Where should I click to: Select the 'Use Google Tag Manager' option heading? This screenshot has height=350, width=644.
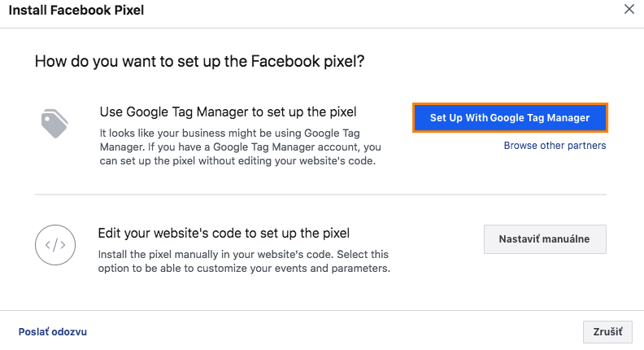[x=228, y=112]
